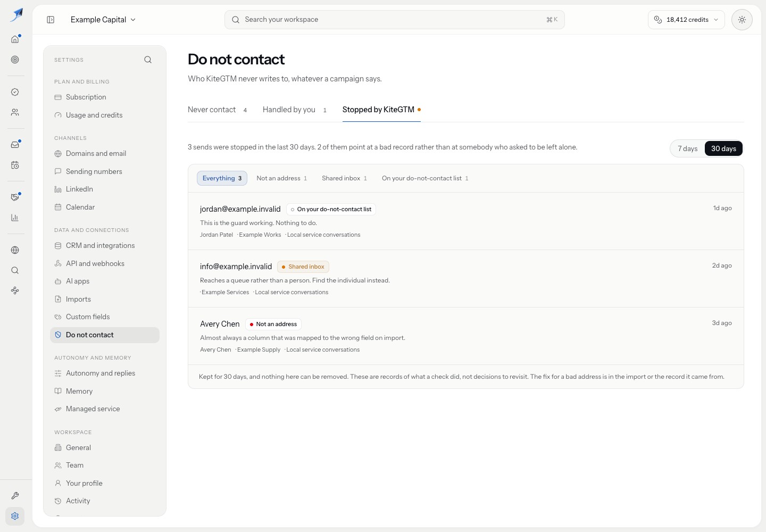766x532 pixels.
Task: Search settings with the magnifier icon
Action: pos(148,60)
